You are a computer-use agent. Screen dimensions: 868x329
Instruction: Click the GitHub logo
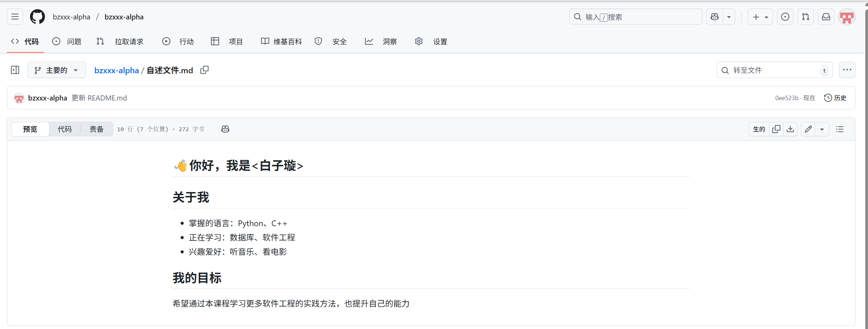pyautogui.click(x=37, y=16)
